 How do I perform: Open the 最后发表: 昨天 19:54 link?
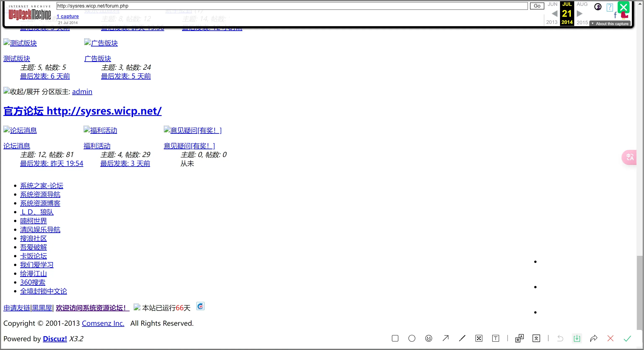coord(52,163)
